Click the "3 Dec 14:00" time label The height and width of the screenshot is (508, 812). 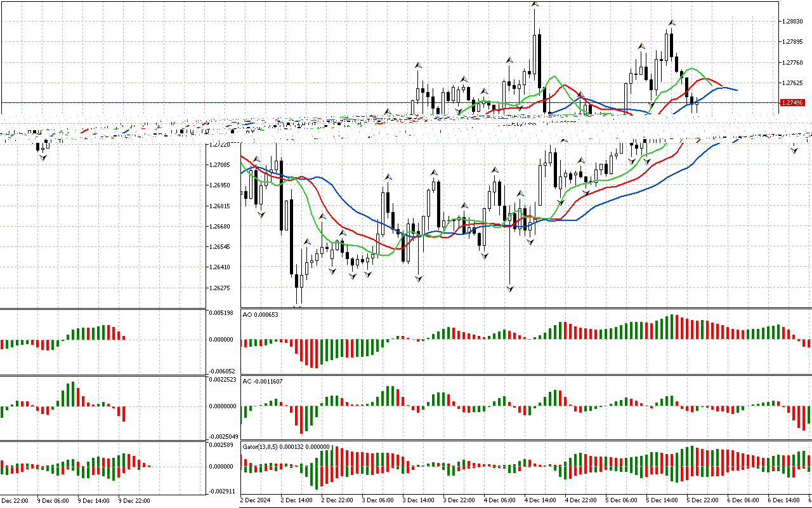point(419,500)
